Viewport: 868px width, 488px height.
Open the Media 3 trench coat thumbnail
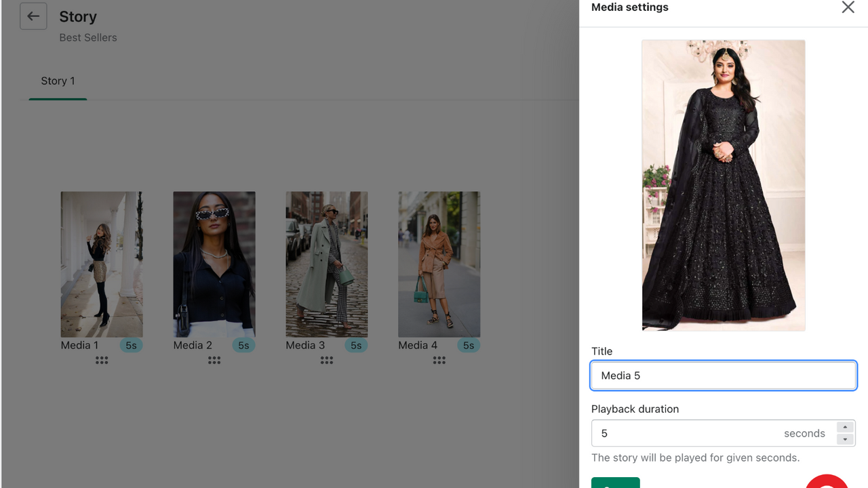(x=327, y=264)
